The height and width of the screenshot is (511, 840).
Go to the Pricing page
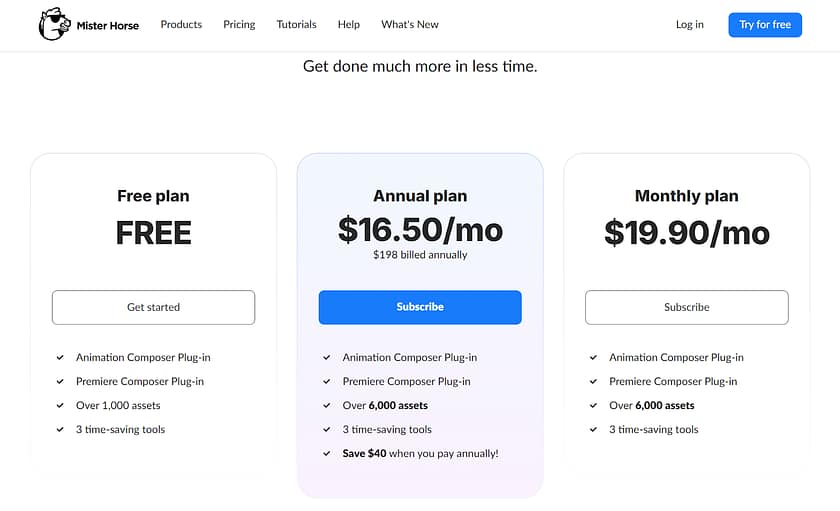[x=239, y=25]
